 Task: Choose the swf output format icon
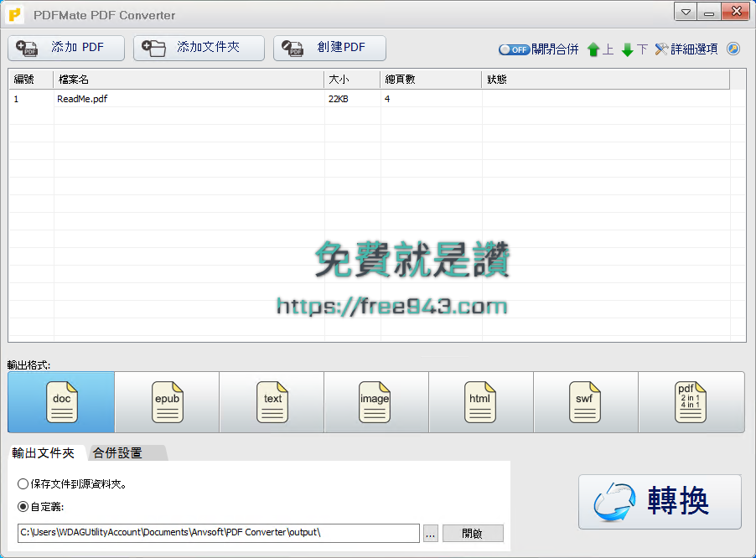click(x=585, y=402)
